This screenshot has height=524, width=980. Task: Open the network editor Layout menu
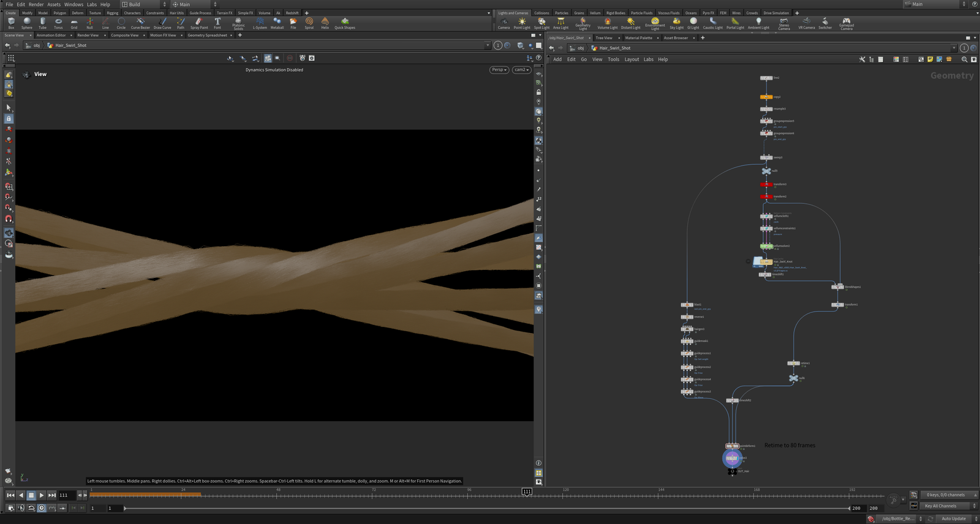(631, 59)
